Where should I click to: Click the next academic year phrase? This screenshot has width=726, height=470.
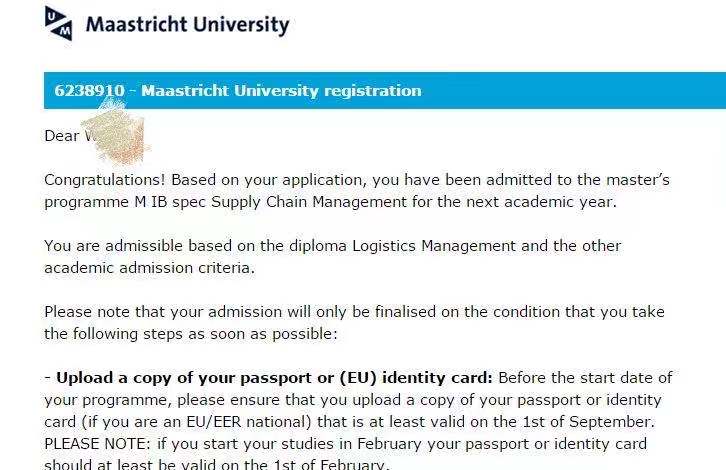[x=541, y=202]
